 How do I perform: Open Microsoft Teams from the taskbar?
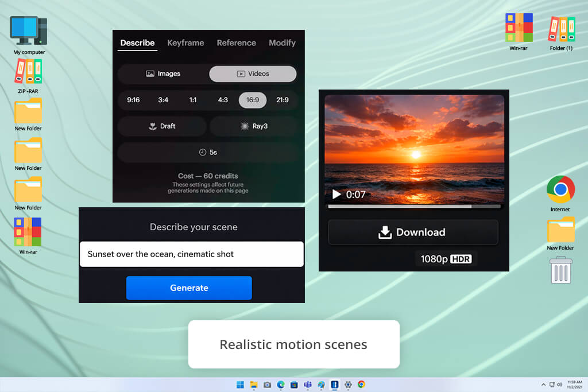pyautogui.click(x=308, y=385)
